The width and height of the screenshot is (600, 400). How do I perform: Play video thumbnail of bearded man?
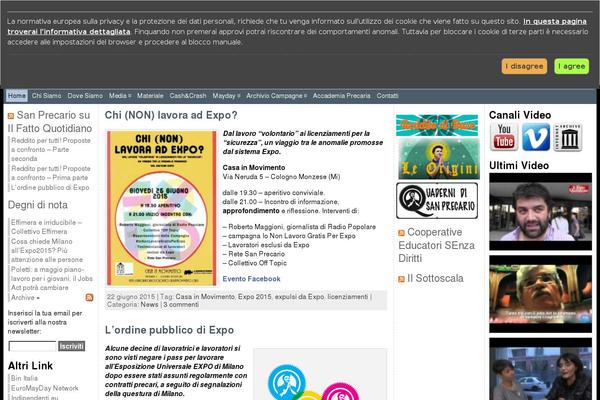[x=540, y=212]
